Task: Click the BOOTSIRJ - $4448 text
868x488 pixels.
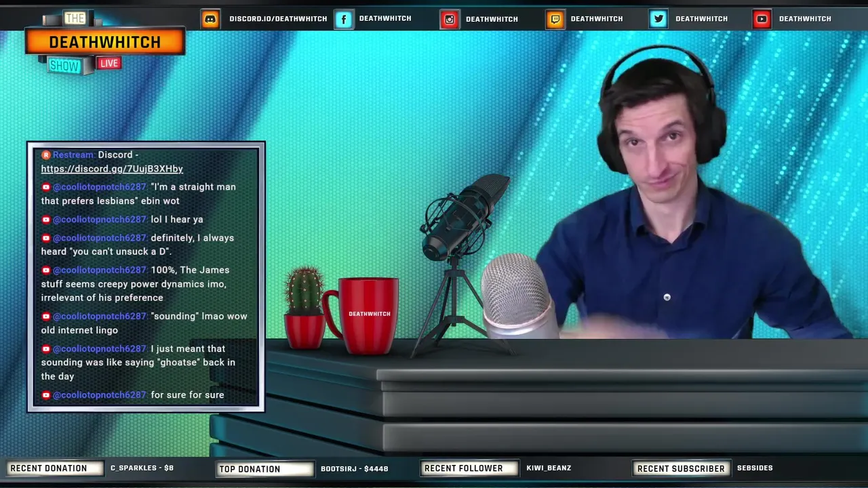Action: (x=355, y=469)
